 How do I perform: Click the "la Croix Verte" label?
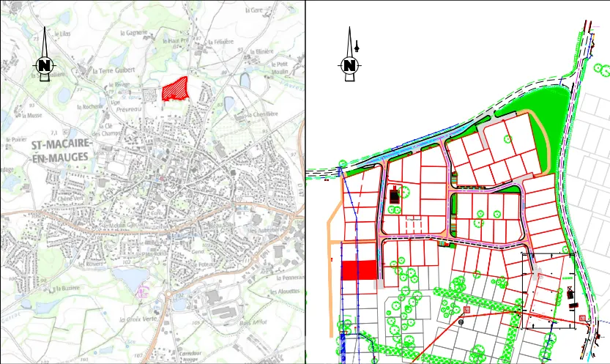(x=133, y=320)
